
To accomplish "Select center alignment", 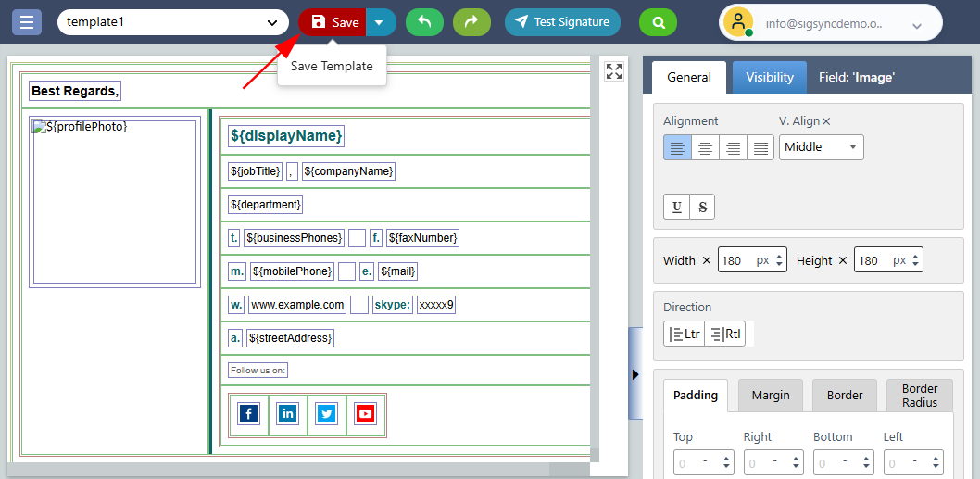I will pyautogui.click(x=705, y=147).
